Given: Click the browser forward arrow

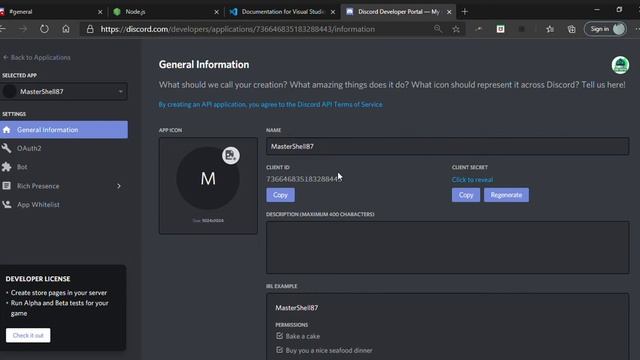Looking at the screenshot, I should click(x=23, y=29).
